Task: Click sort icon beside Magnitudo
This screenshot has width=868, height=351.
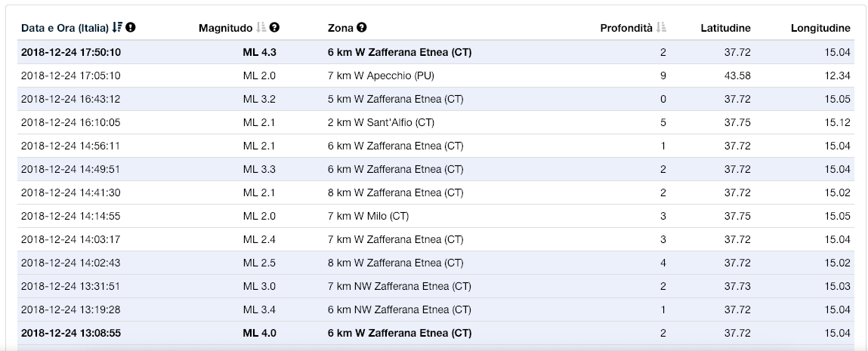Action: 261,28
